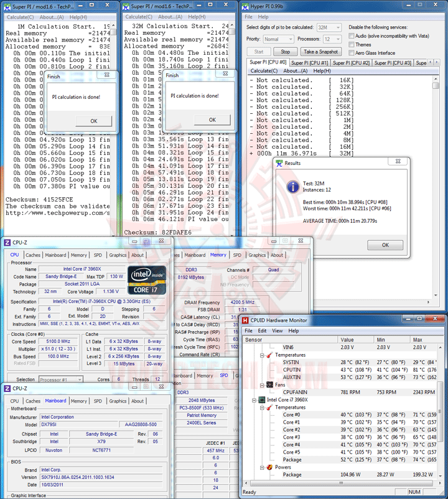This screenshot has width=448, height=499.
Task: Select the Core #0 temperature row
Action: 340,414
